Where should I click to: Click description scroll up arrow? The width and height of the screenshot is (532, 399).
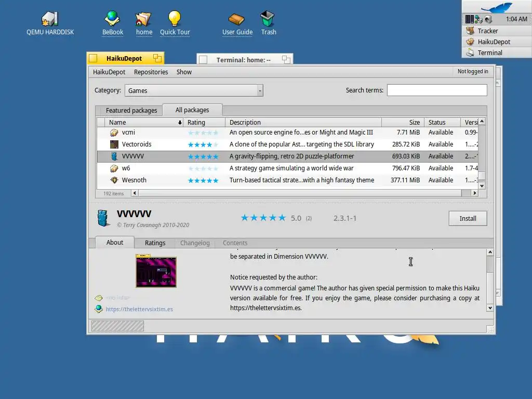point(490,252)
